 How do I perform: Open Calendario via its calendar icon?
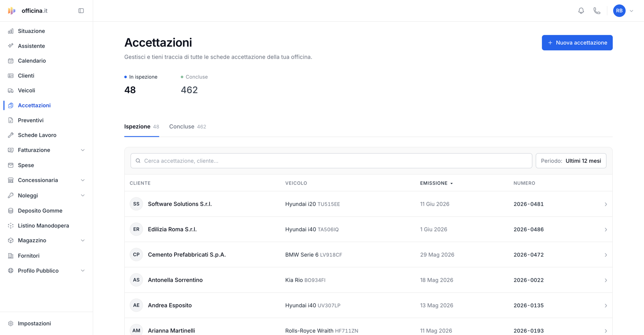[x=11, y=61]
